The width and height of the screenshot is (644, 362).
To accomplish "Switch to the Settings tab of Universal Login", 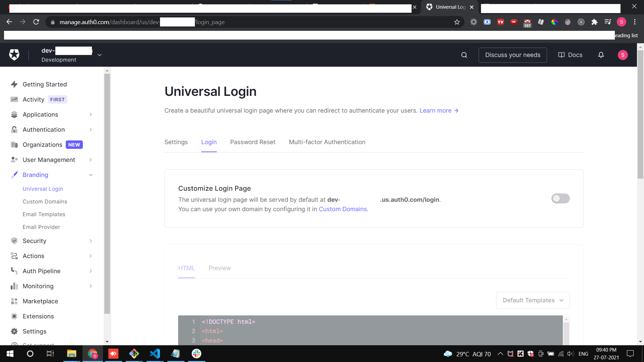I will pyautogui.click(x=176, y=142).
